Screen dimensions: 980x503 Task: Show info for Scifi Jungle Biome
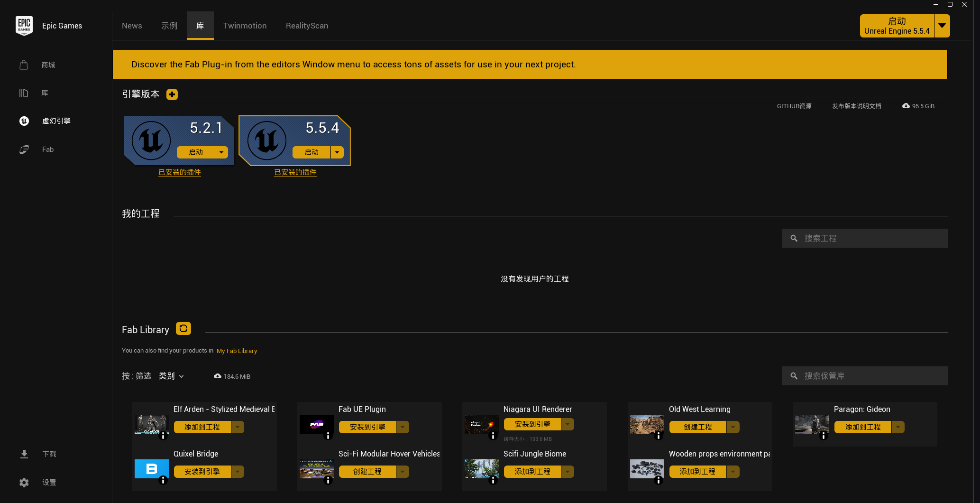coord(493,480)
